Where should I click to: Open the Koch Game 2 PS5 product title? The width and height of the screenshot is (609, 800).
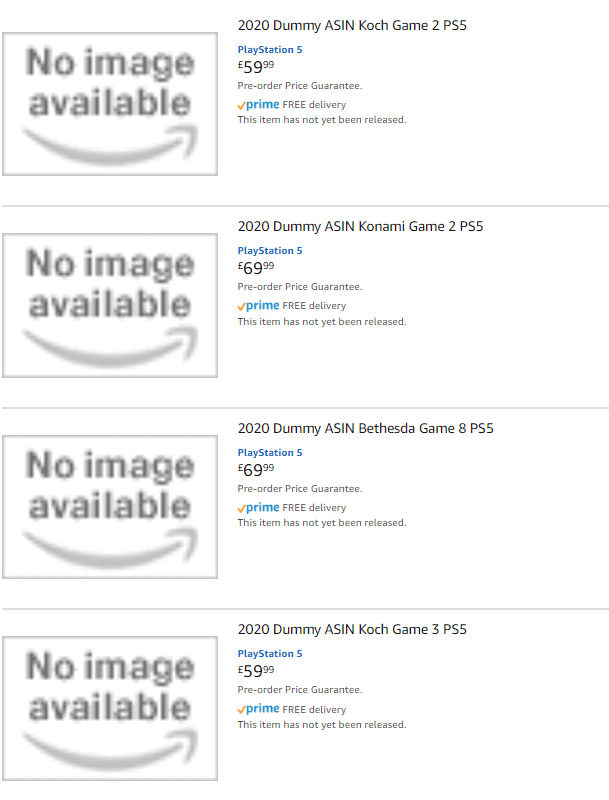[352, 26]
